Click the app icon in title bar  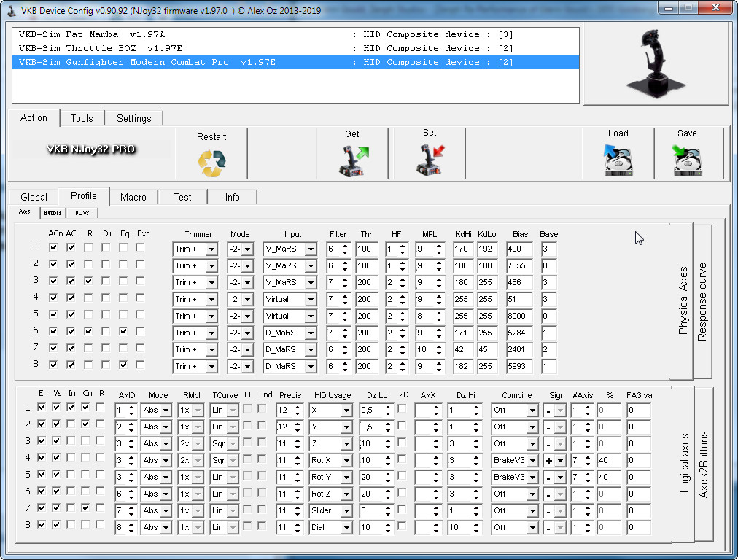tap(11, 10)
